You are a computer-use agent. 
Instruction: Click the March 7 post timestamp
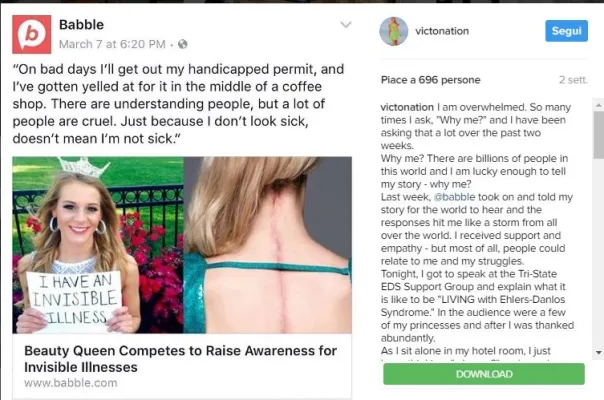112,44
